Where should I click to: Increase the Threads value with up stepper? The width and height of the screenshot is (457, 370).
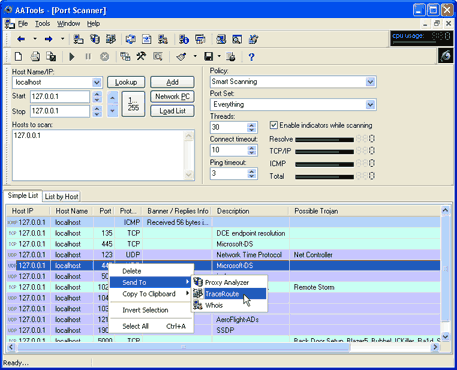click(252, 125)
